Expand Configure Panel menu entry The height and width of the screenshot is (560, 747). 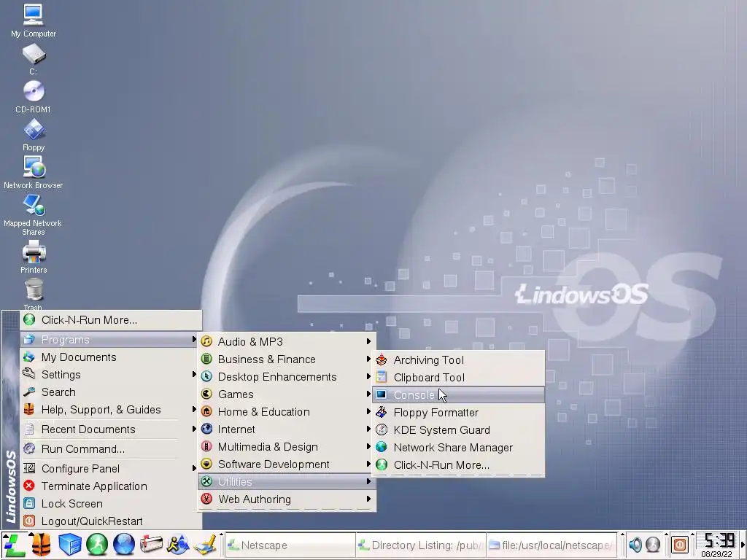tap(109, 469)
